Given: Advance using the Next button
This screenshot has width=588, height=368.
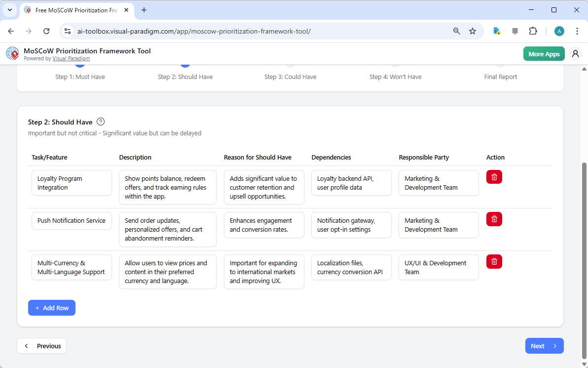Looking at the screenshot, I should tap(544, 346).
